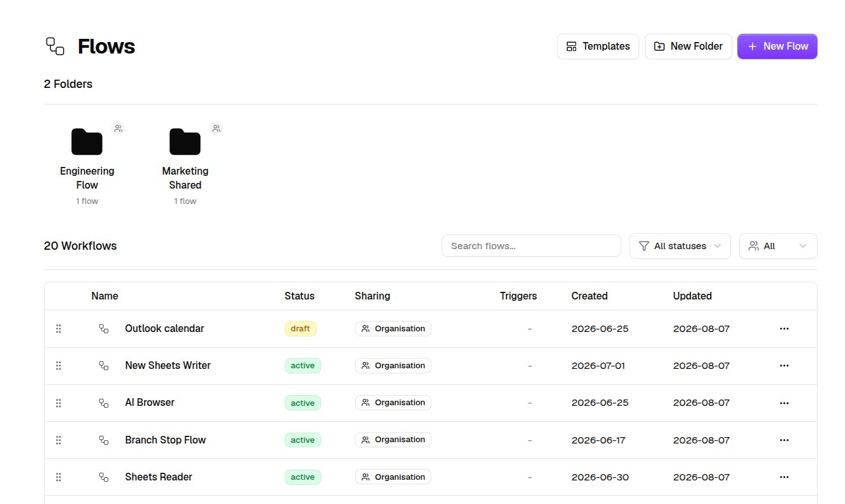Click Organisation sharing badge for Sheets Reader

(393, 477)
